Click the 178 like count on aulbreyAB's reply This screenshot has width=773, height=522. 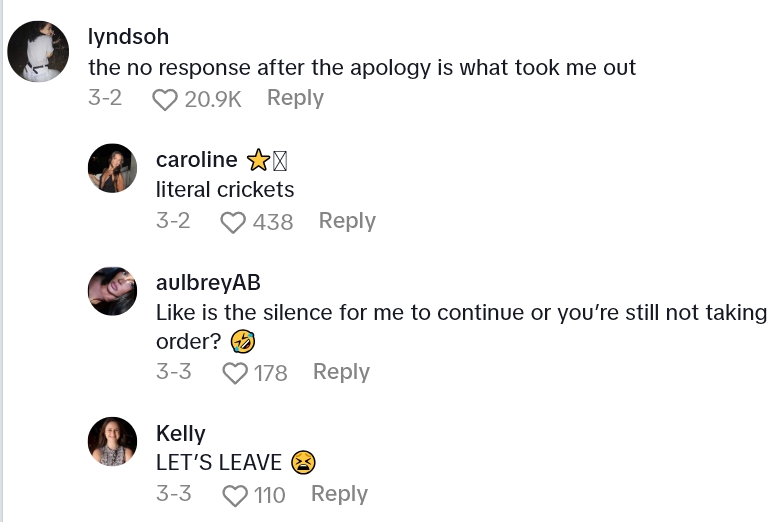point(271,373)
